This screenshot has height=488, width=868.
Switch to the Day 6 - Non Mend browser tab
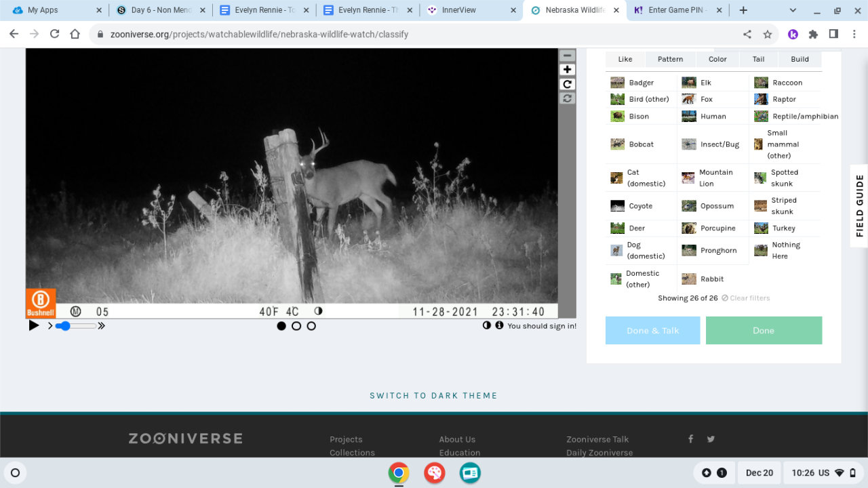pyautogui.click(x=161, y=10)
